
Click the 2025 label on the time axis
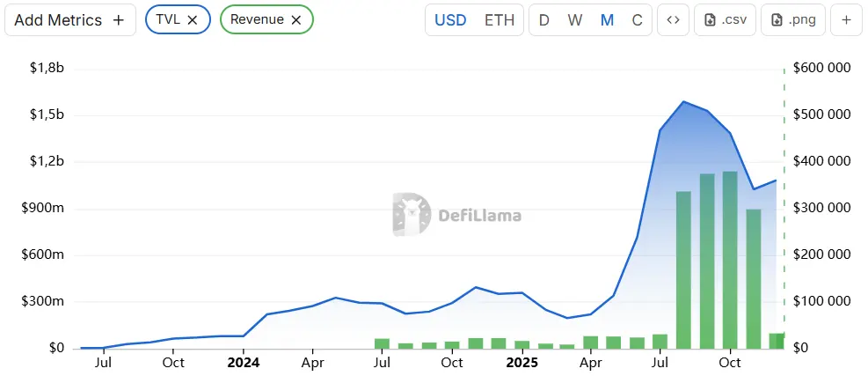522,362
